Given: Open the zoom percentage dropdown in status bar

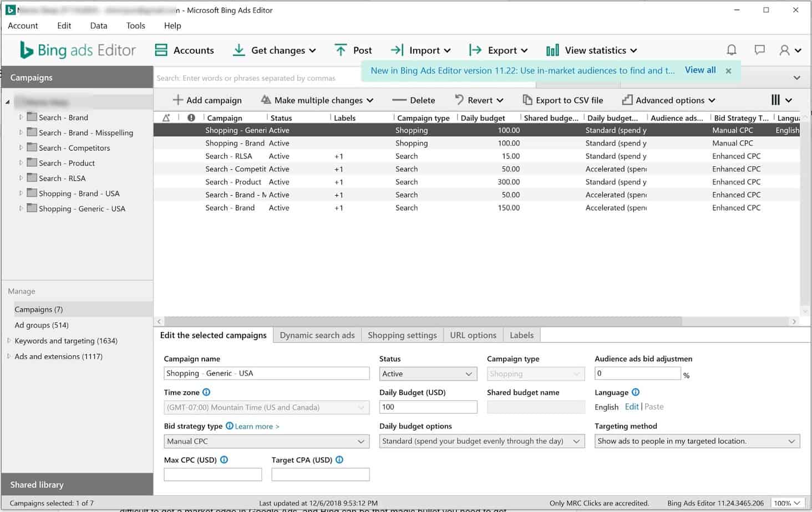Looking at the screenshot, I should [x=786, y=503].
